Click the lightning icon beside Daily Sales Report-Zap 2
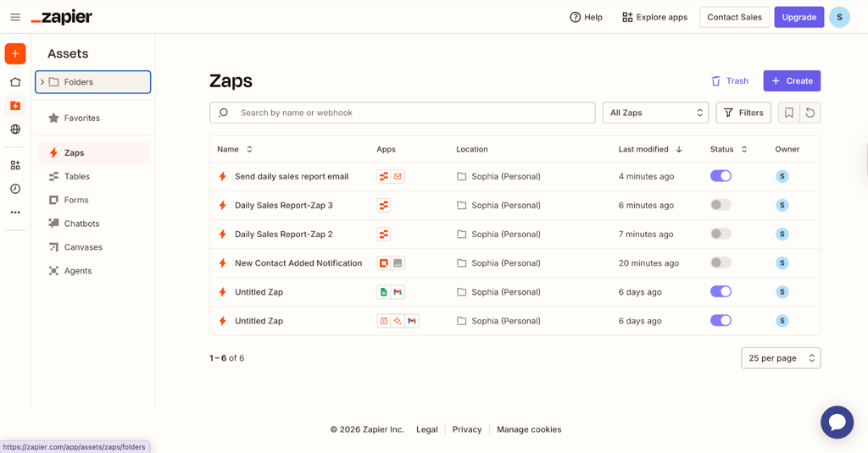The width and height of the screenshot is (868, 453). tap(223, 234)
